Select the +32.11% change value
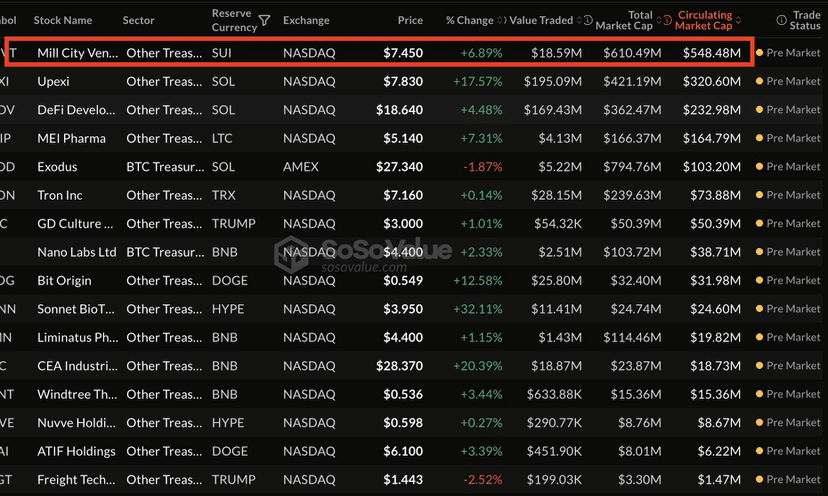Screen dimensions: 828x496 [477, 309]
